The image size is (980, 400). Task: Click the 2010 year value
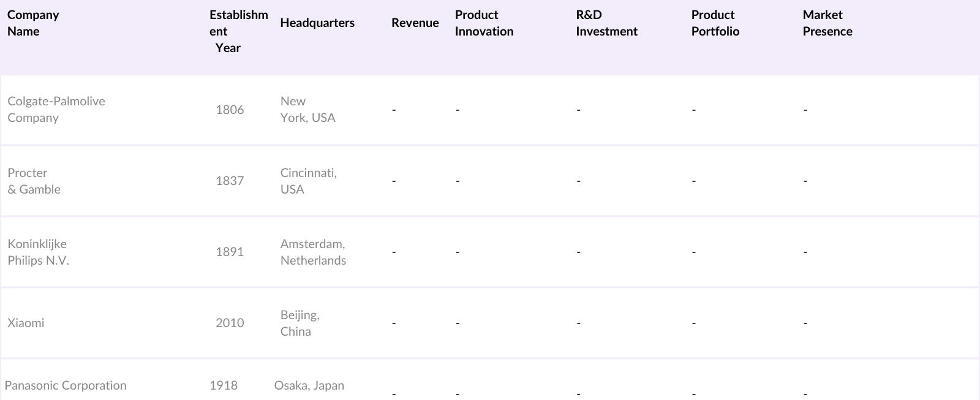tap(230, 323)
